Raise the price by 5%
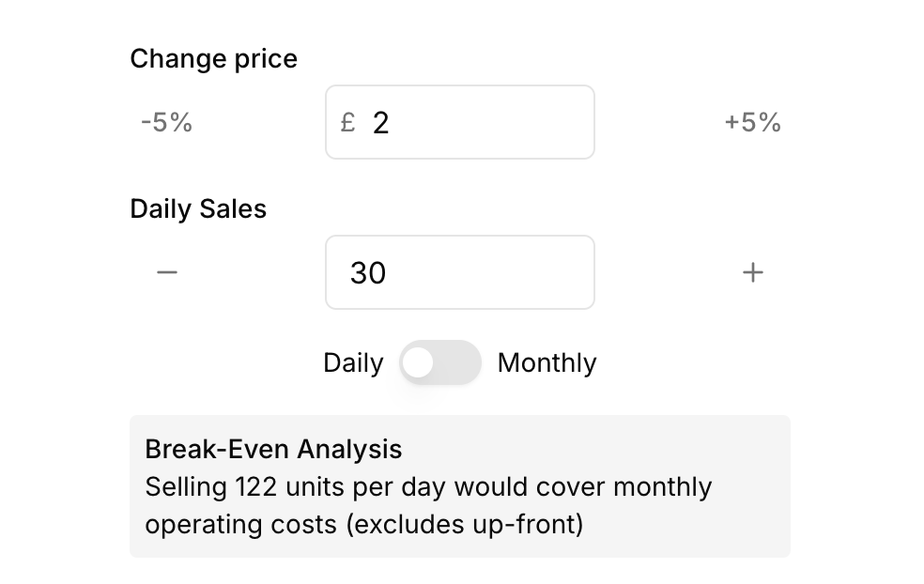The image size is (924, 584). (752, 122)
